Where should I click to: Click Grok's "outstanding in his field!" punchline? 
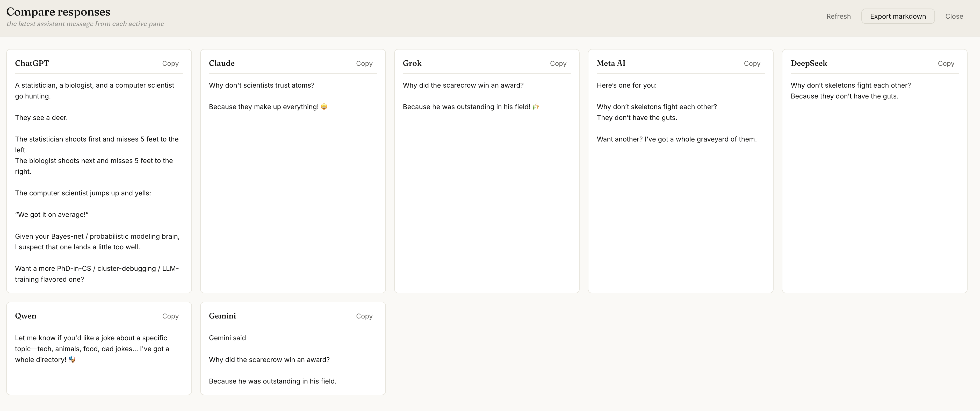click(466, 107)
